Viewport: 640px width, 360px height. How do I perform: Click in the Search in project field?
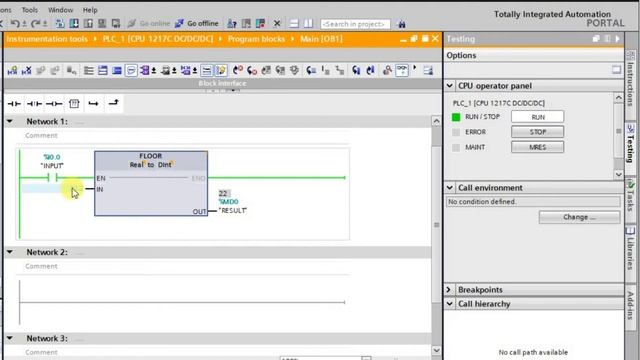click(355, 24)
